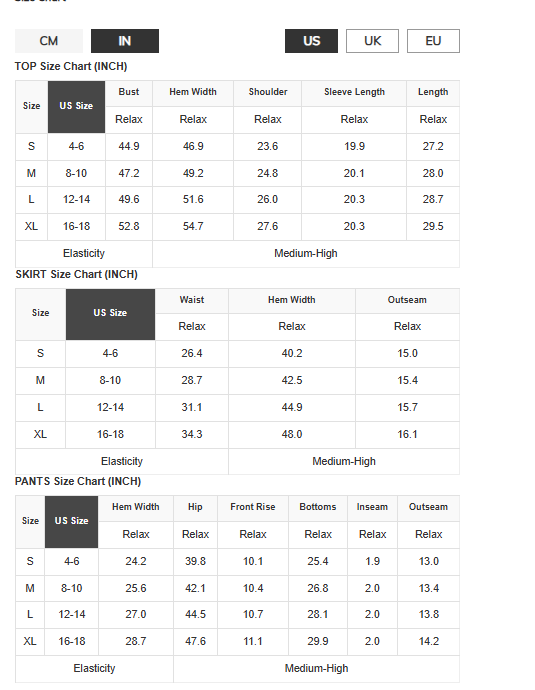This screenshot has height=690, width=535.
Task: Click the TOP chart XL bust value 52.8
Action: pos(129,227)
